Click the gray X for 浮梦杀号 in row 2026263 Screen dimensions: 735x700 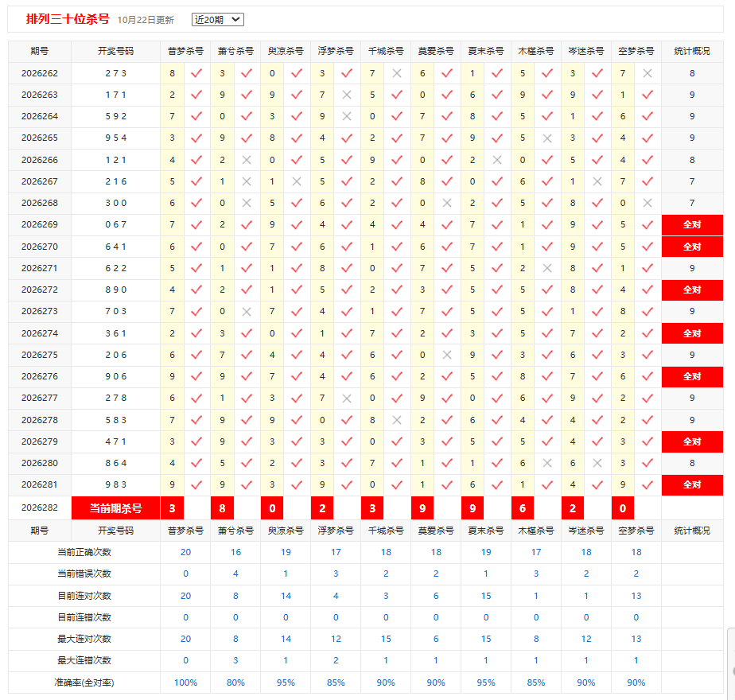click(347, 95)
